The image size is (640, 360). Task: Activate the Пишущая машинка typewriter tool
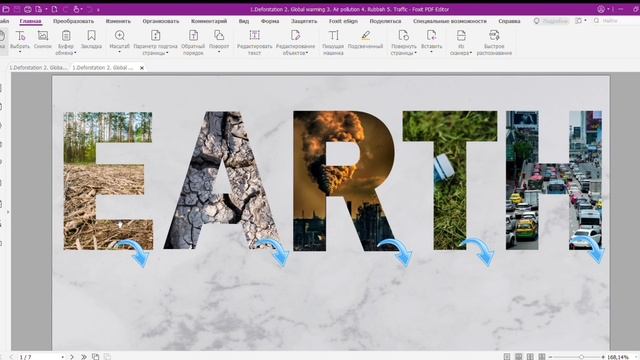coord(333,36)
